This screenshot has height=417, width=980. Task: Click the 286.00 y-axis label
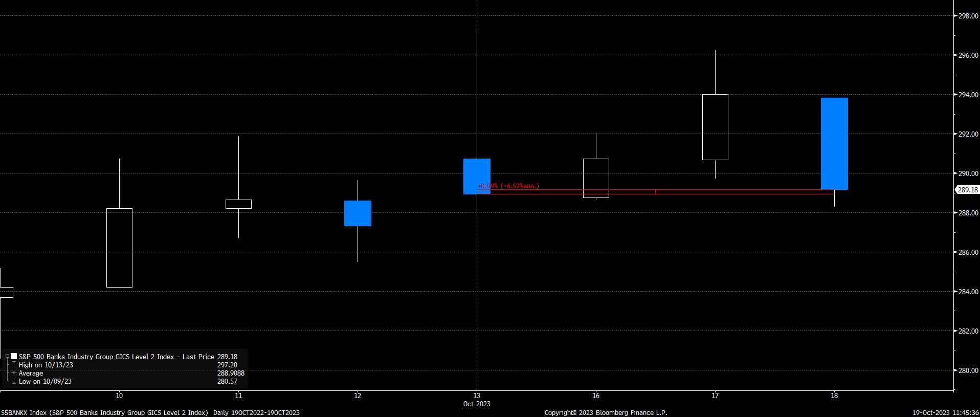pos(968,252)
